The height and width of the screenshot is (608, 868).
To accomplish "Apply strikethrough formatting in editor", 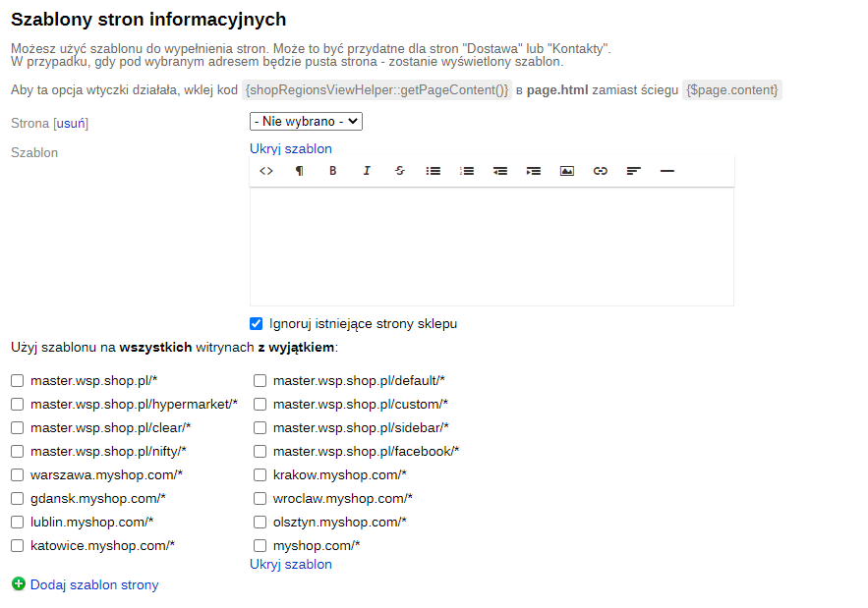I will (x=399, y=171).
